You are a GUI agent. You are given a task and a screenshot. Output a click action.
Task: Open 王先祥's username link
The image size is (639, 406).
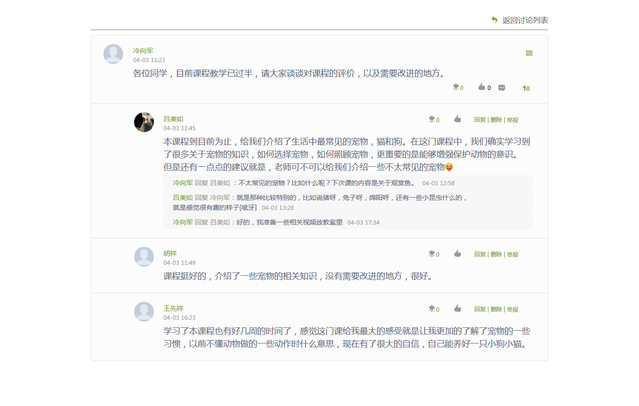[x=173, y=308]
